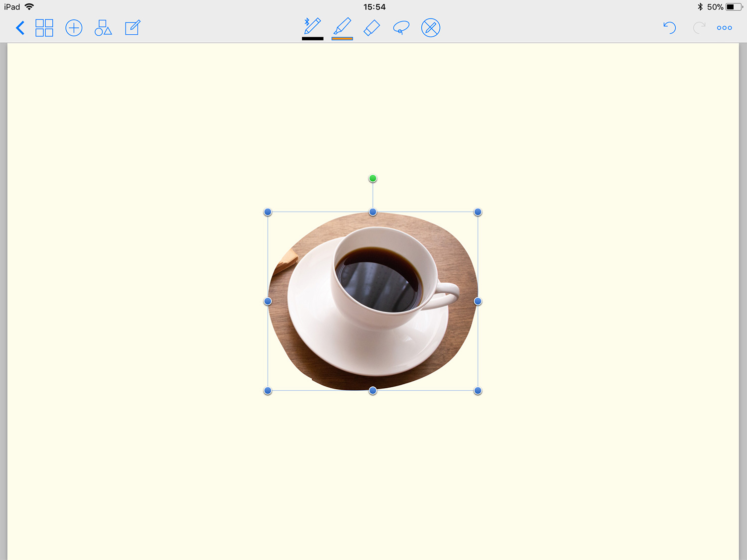
Task: Select the lasso selection tool
Action: pos(401,28)
